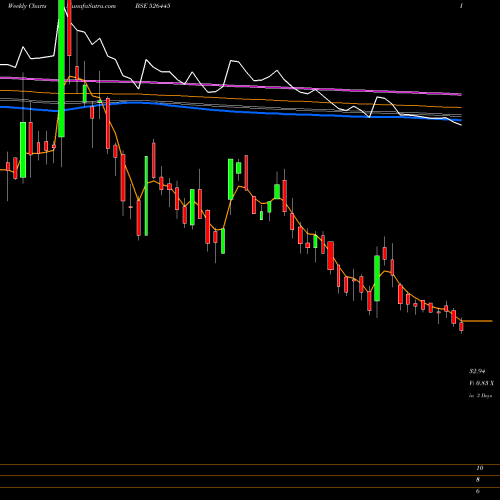
Task: Click the '10' axis label
Action: 480,468
